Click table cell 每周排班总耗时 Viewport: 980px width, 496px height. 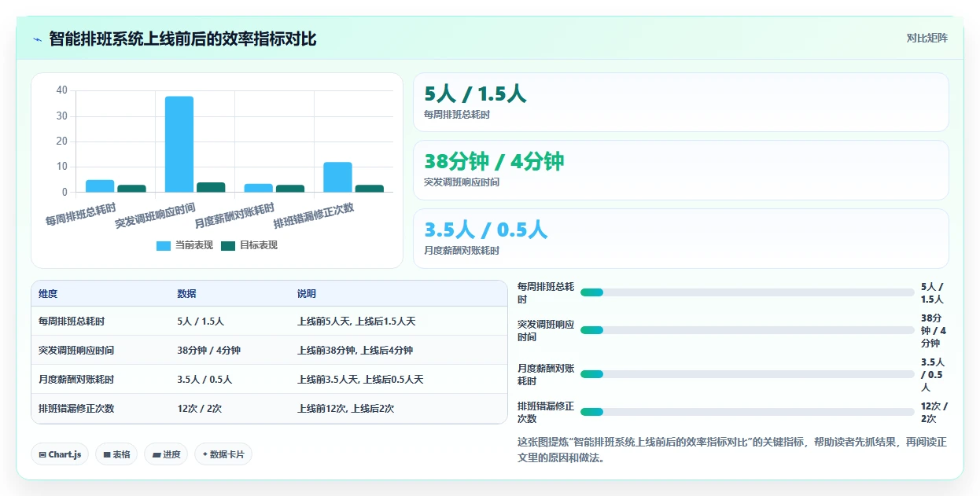[72, 321]
